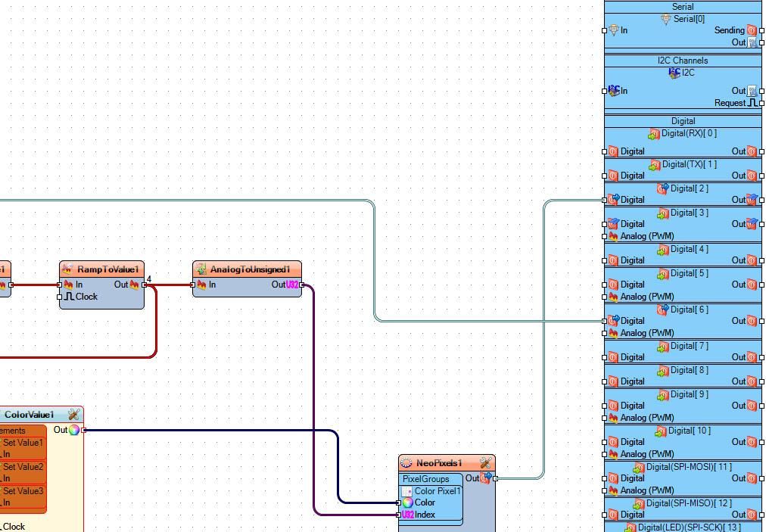
Task: Select the RampToValue1 In pin
Action: click(59, 285)
